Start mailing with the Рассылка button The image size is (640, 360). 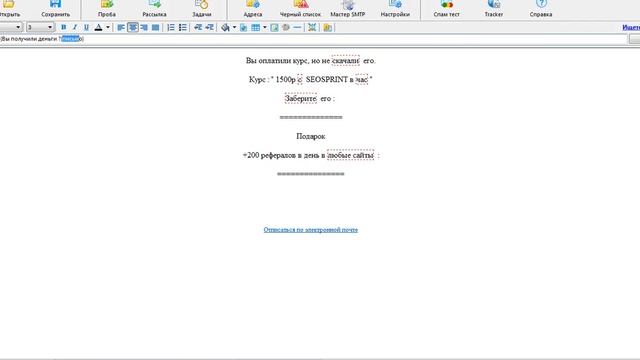[x=154, y=9]
